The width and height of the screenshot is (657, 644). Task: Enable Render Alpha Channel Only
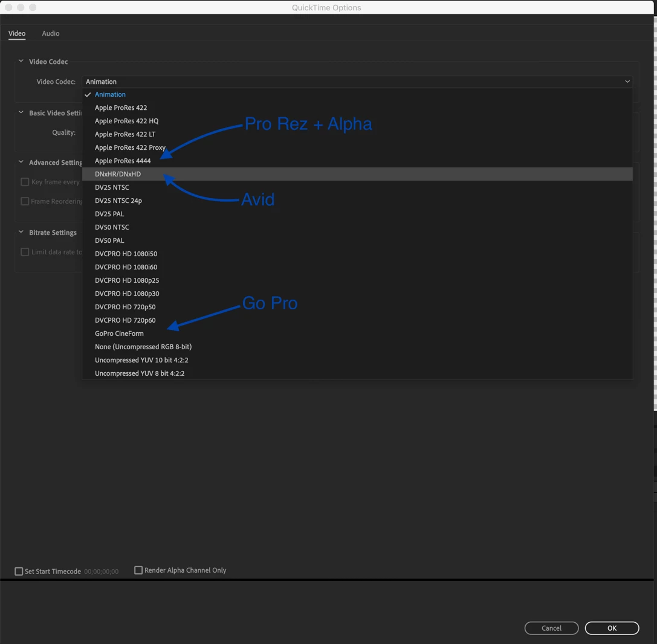[138, 570]
